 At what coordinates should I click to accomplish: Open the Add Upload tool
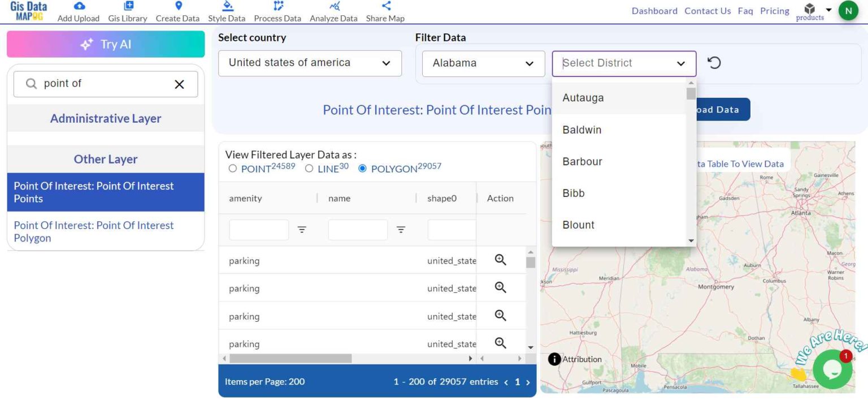click(x=78, y=11)
